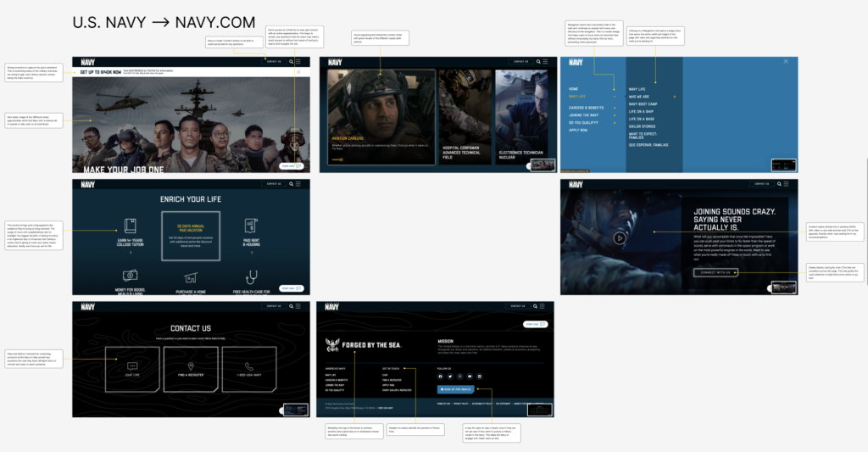Image resolution: width=868 pixels, height=452 pixels.
Task: Click the 1-800-USA-NAVY phone icon
Action: pos(249,366)
